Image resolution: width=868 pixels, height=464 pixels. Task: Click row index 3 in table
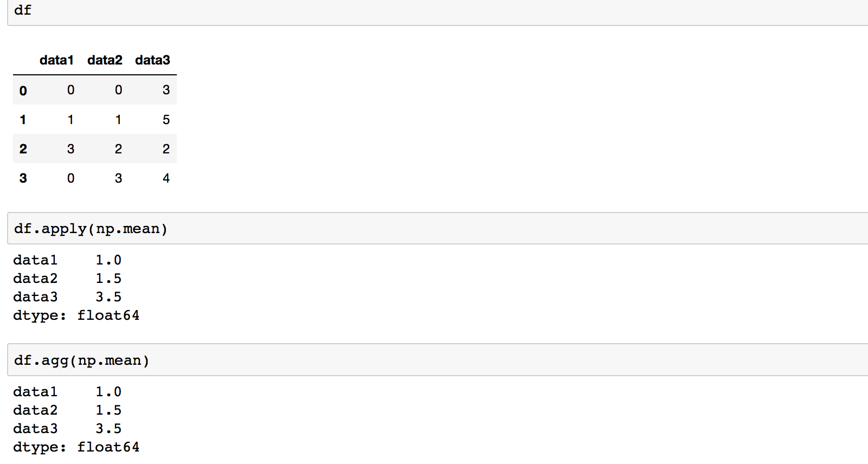pyautogui.click(x=23, y=178)
